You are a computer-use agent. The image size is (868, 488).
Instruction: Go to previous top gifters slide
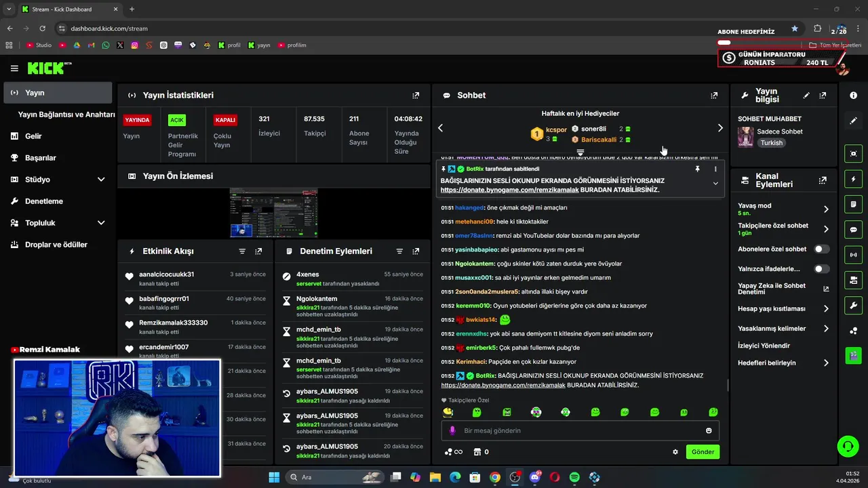(x=440, y=128)
